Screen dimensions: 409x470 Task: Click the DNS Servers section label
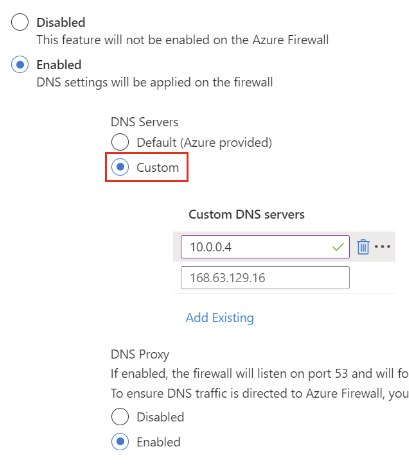click(144, 122)
